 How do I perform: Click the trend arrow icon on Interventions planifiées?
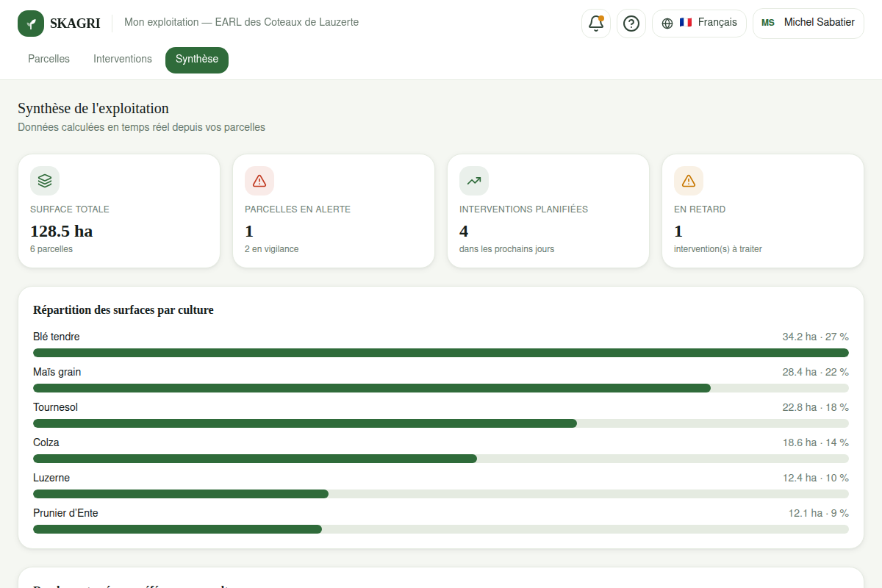(474, 181)
